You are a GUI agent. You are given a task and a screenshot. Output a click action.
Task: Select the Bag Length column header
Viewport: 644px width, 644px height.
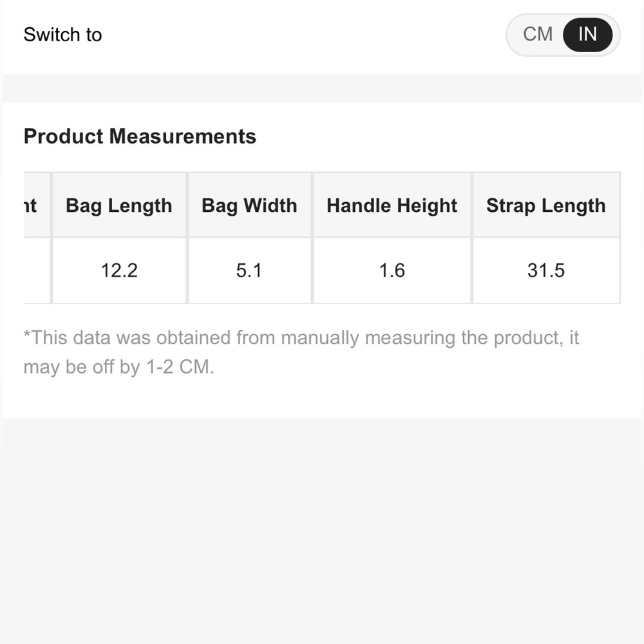click(118, 205)
